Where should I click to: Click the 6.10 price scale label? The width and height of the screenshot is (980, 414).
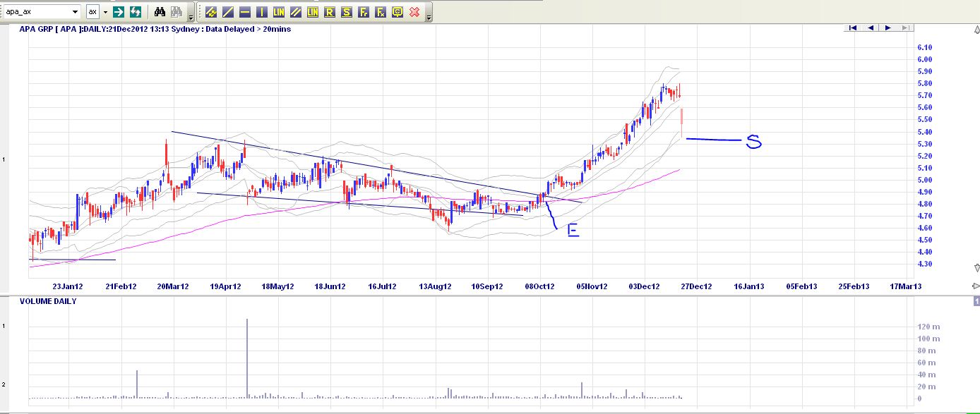coord(925,47)
